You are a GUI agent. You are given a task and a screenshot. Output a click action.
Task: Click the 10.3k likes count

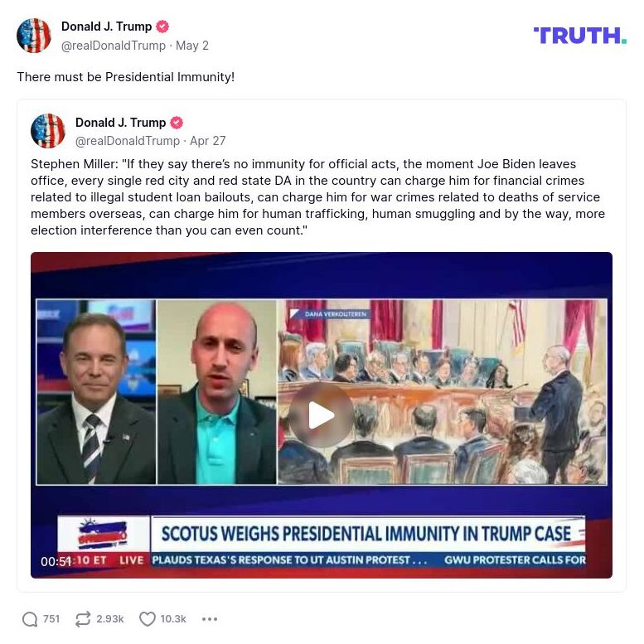point(173,619)
